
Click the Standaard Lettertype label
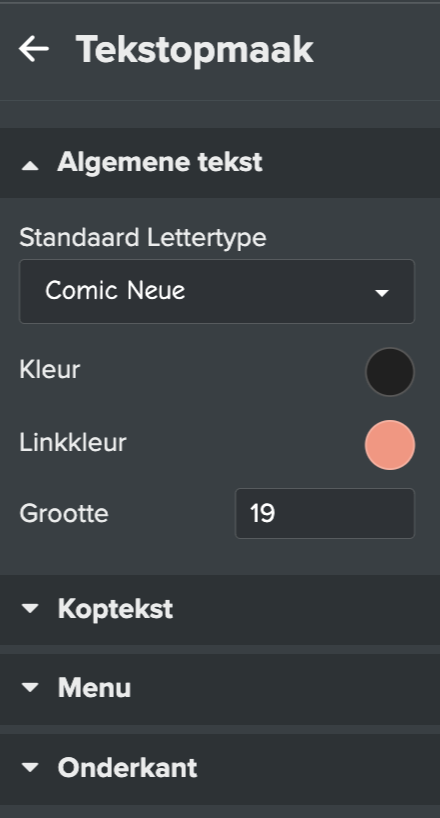pos(142,237)
